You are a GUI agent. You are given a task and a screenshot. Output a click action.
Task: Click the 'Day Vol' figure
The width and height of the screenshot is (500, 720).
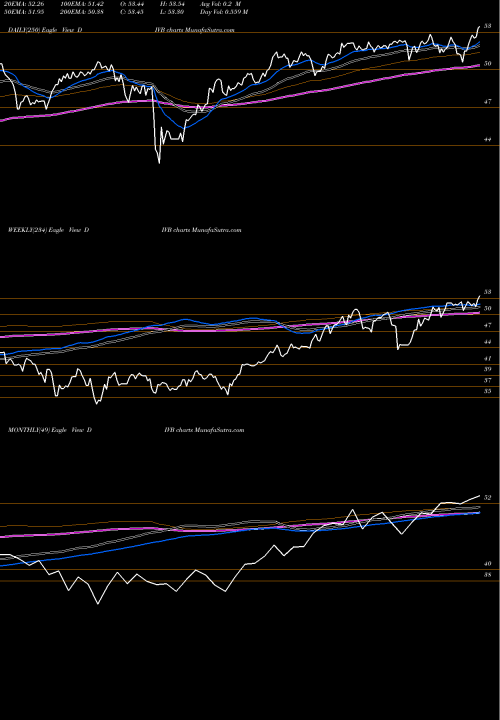pyautogui.click(x=224, y=12)
